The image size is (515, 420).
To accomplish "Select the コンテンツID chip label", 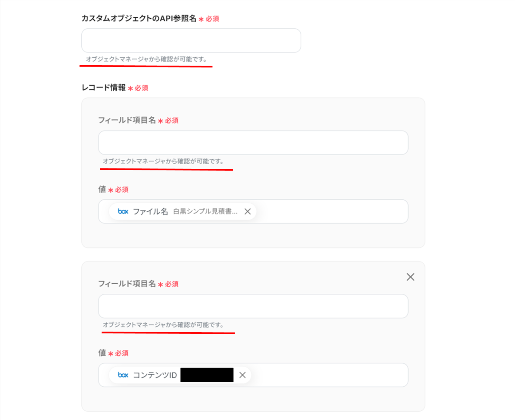I will 155,375.
